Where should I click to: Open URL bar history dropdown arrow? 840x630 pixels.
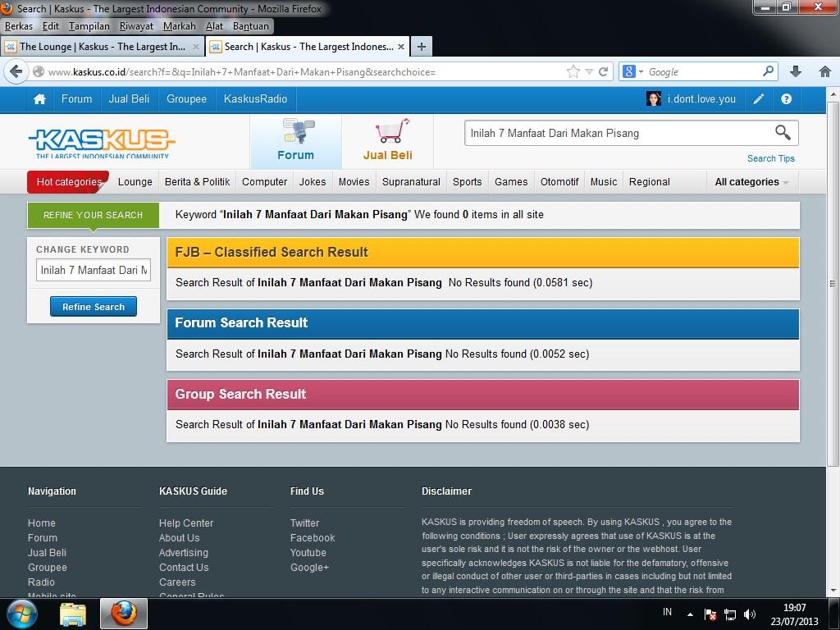pyautogui.click(x=589, y=71)
